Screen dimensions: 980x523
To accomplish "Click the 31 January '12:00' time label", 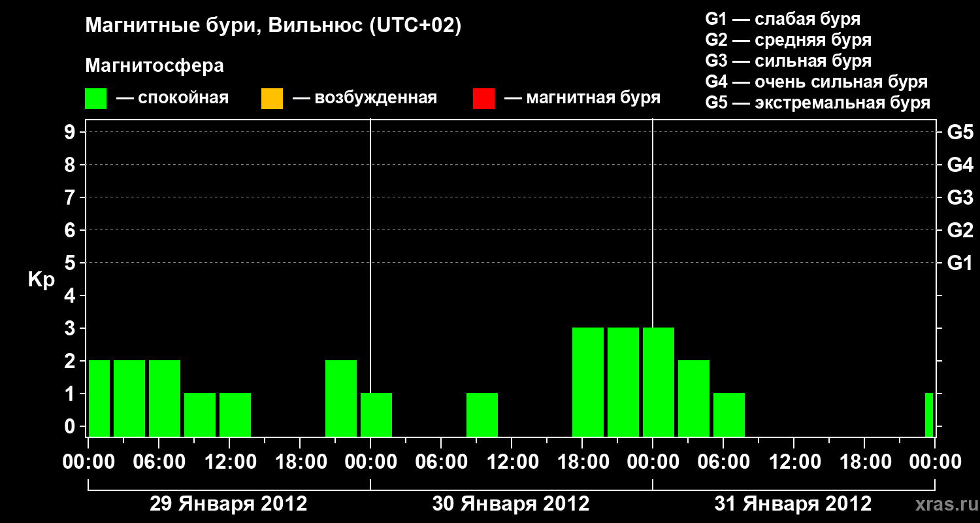I will click(794, 462).
